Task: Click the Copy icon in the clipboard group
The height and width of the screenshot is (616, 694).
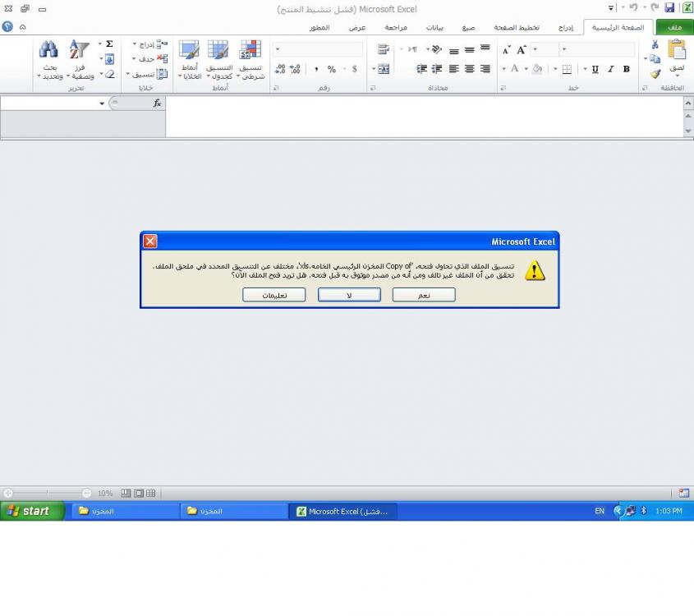Action: [x=655, y=59]
